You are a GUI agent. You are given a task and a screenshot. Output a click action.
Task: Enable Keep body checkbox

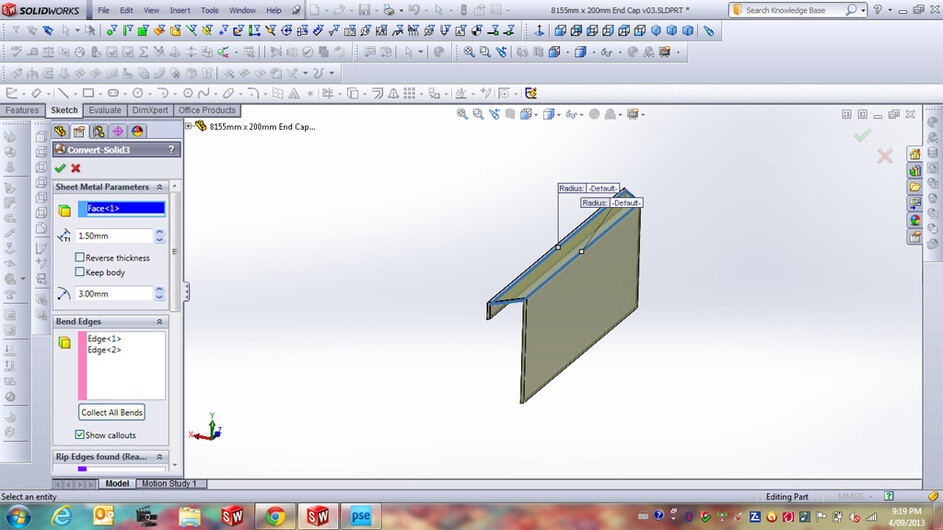80,272
